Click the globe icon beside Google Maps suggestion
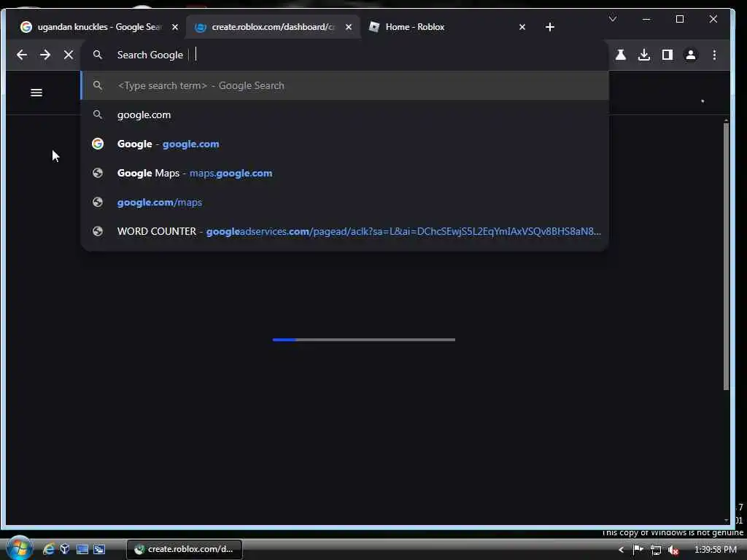The image size is (747, 560). (98, 173)
